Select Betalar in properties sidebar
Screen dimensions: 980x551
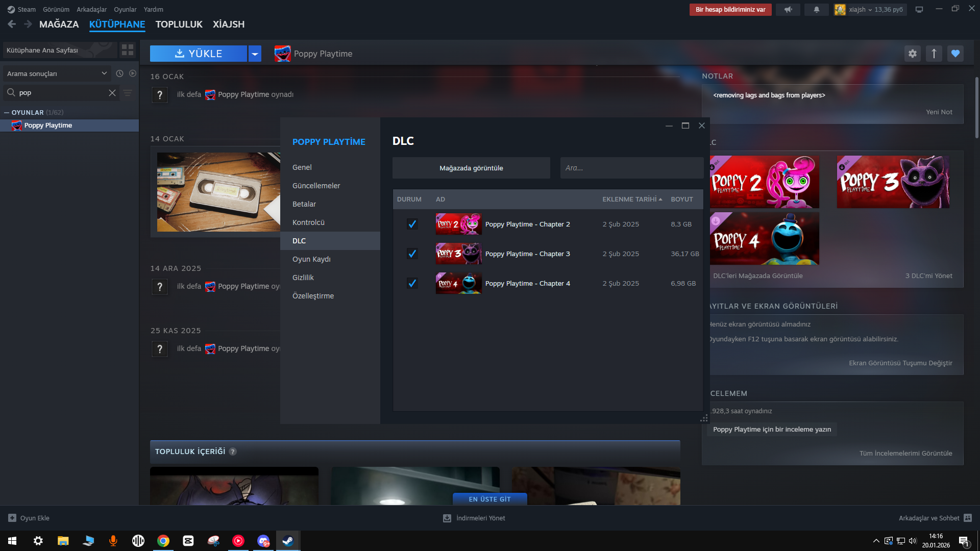point(330,204)
